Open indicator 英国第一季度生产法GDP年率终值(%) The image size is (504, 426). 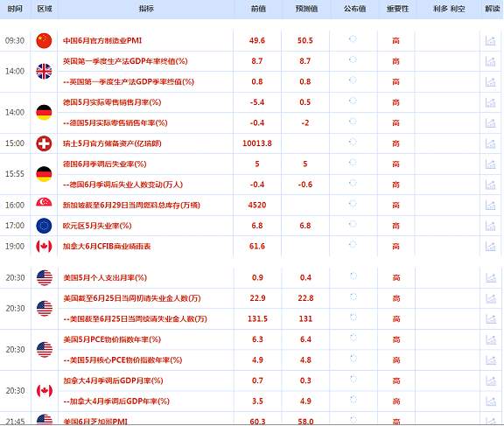pos(125,61)
